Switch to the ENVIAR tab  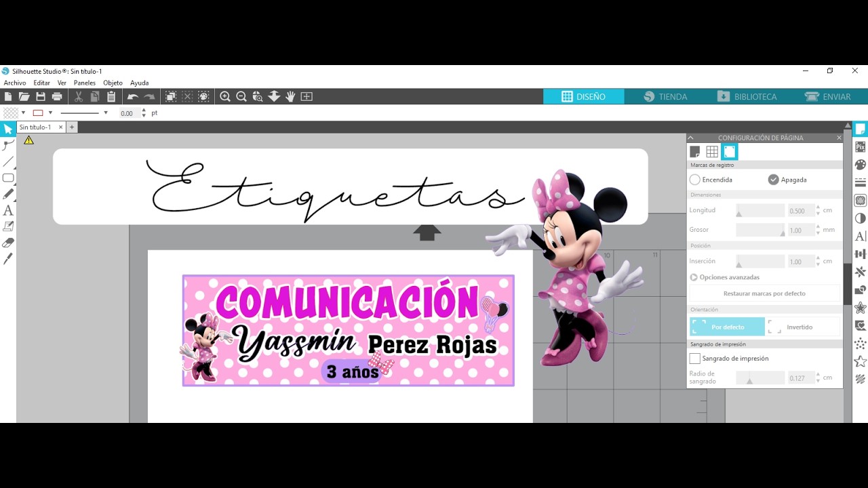pos(828,97)
